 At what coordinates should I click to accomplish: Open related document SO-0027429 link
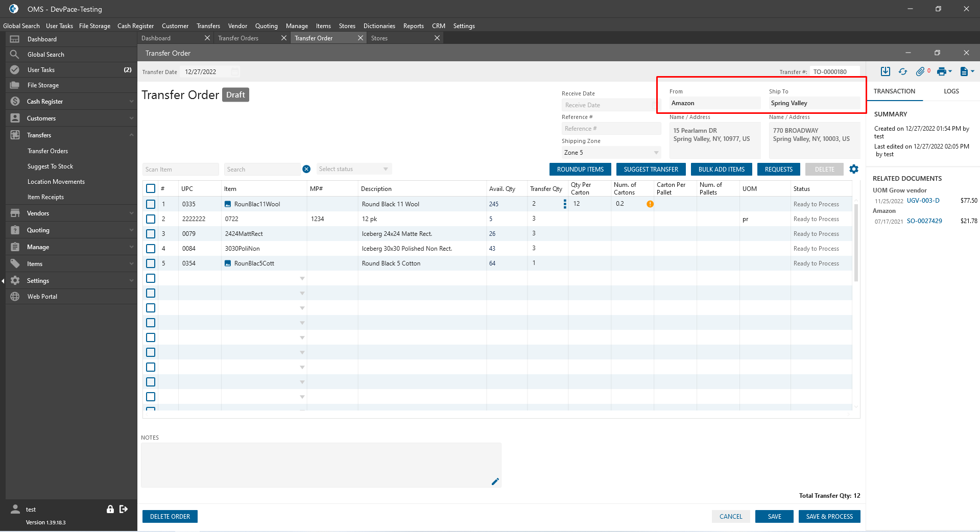click(924, 221)
